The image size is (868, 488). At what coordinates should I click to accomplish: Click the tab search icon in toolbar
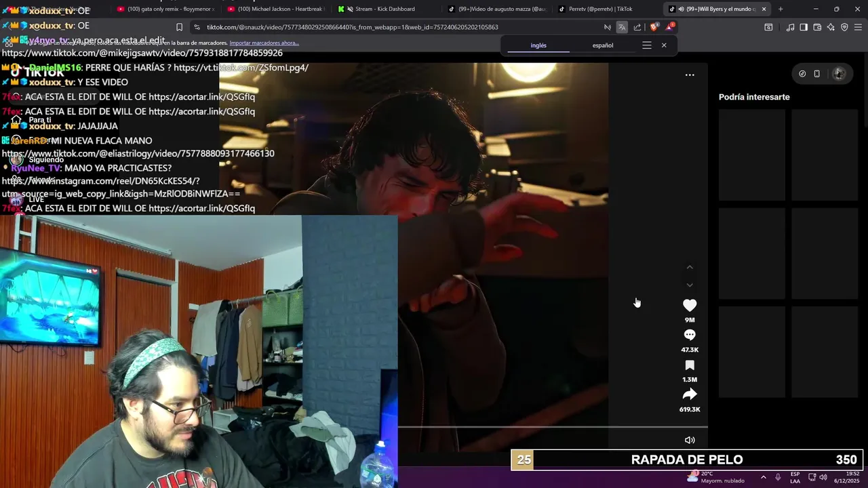(x=768, y=27)
